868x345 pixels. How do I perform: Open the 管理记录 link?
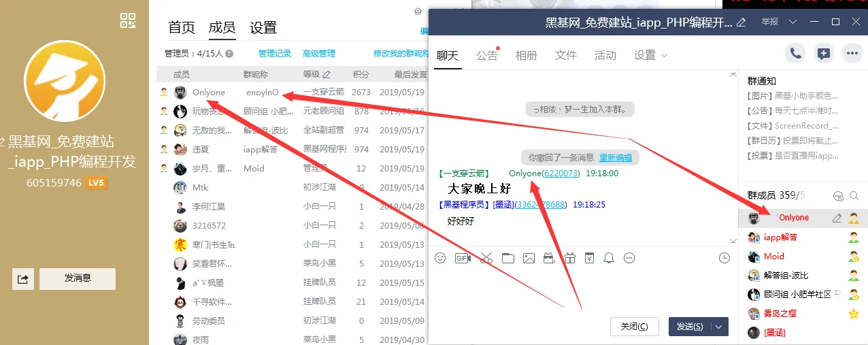tap(275, 54)
